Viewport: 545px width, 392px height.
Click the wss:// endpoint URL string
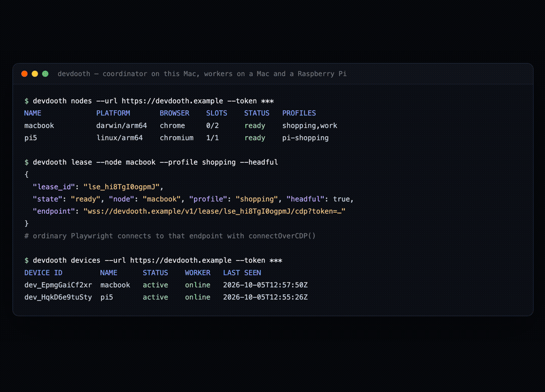pyautogui.click(x=214, y=211)
